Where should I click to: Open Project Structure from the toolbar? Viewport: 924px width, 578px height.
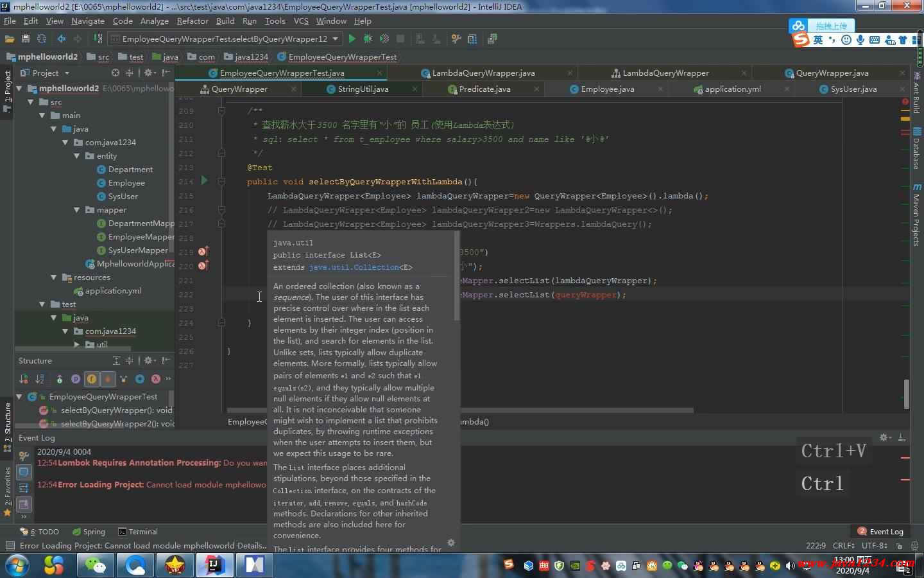coord(472,39)
